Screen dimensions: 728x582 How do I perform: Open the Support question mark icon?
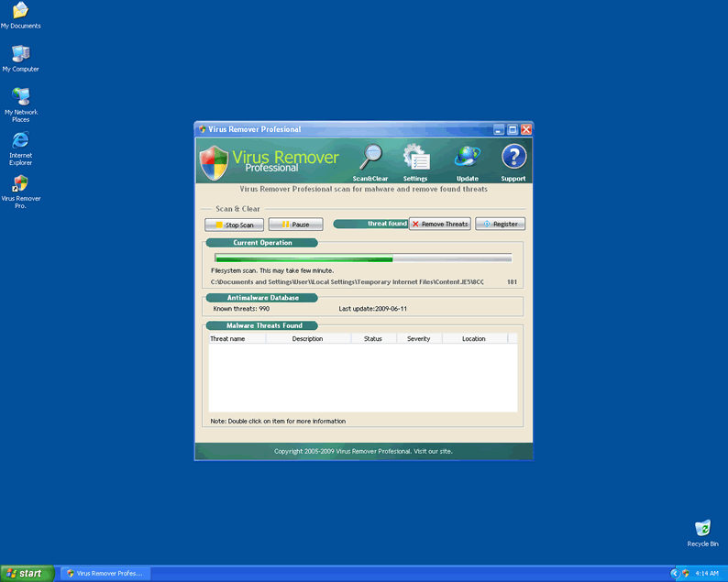513,158
